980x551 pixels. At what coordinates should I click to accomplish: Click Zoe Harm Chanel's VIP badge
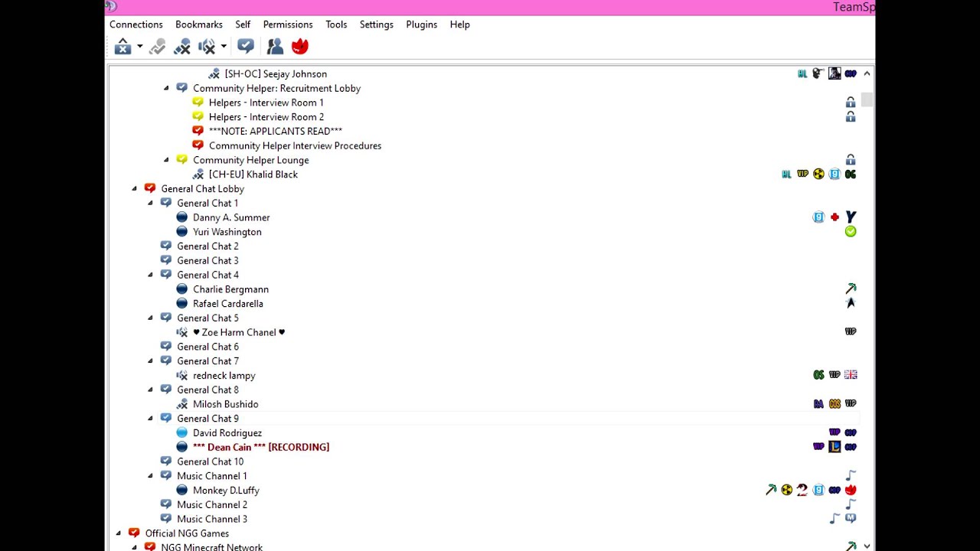pyautogui.click(x=851, y=332)
